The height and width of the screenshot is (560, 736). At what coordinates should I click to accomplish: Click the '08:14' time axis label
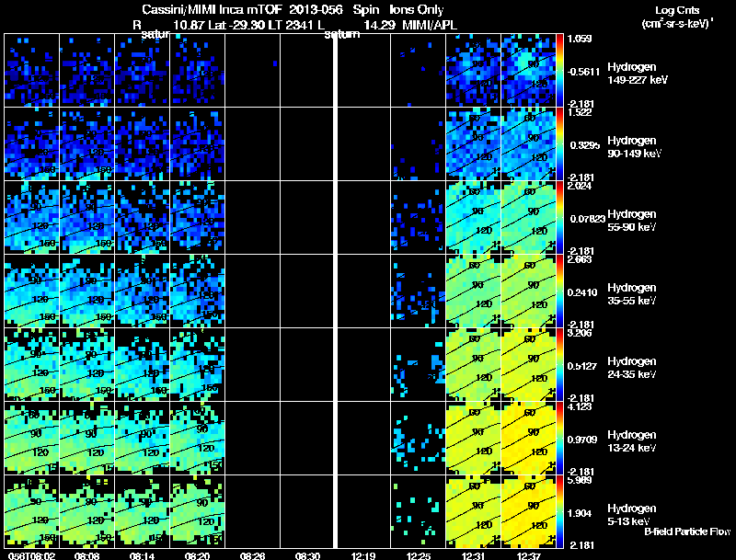point(142,555)
